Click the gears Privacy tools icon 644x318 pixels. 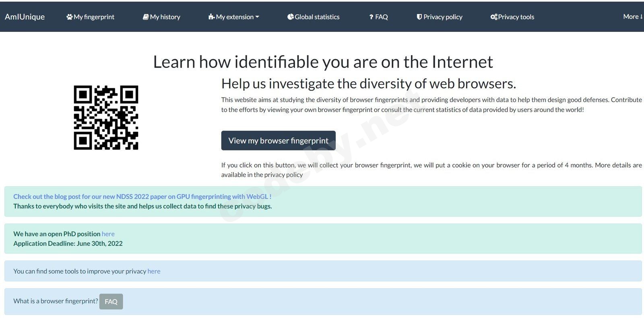point(493,17)
